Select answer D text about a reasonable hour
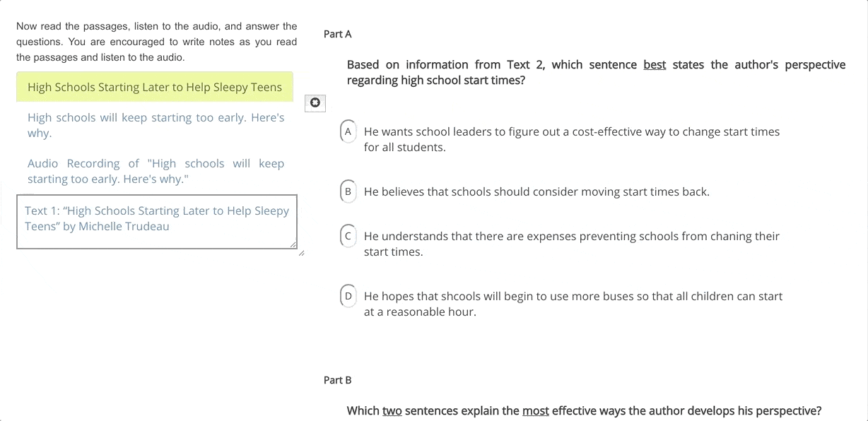This screenshot has width=868, height=421. (573, 304)
